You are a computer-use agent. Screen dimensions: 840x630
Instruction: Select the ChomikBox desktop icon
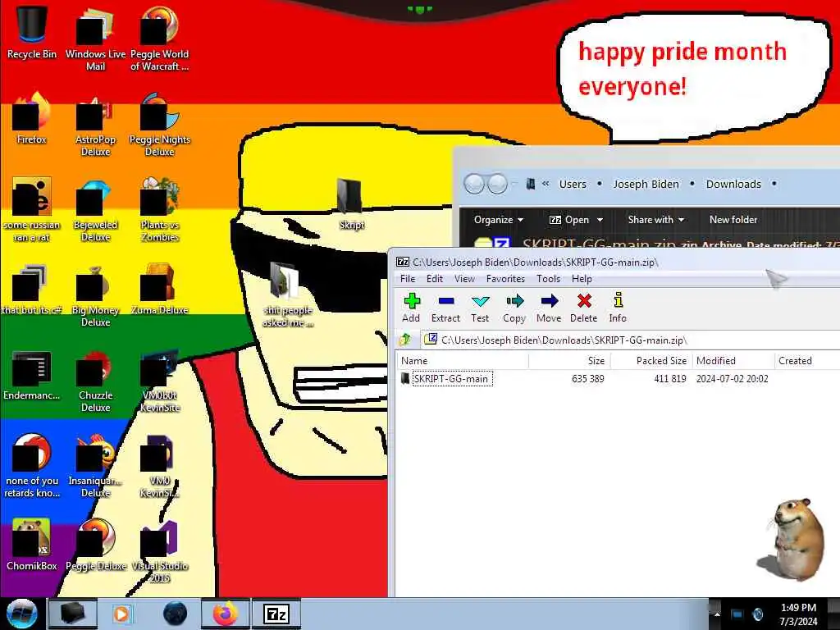[x=32, y=545]
